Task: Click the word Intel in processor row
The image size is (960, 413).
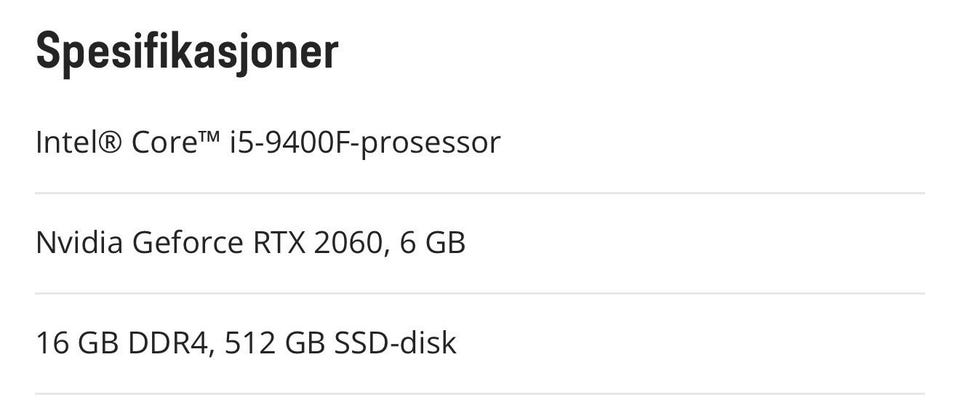Action: (x=63, y=143)
